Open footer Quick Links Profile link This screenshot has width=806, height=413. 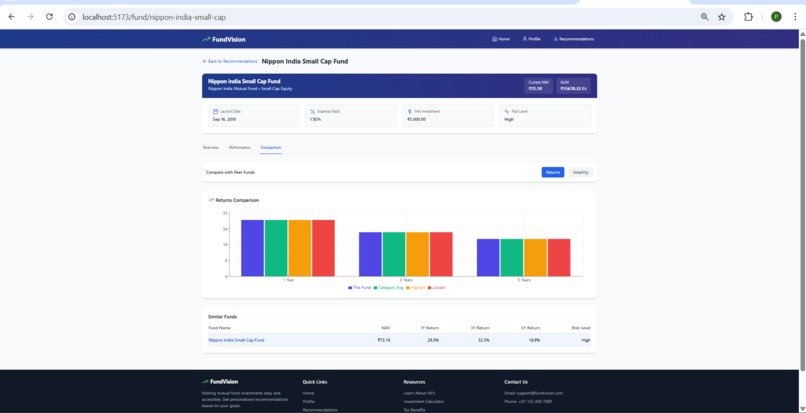(x=308, y=401)
